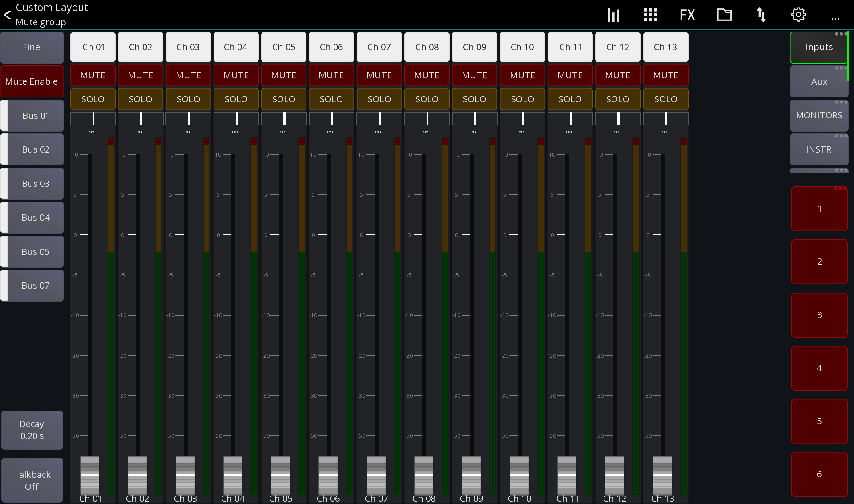Mute channel Ch 05
Screen dimensions: 854x504
point(284,75)
